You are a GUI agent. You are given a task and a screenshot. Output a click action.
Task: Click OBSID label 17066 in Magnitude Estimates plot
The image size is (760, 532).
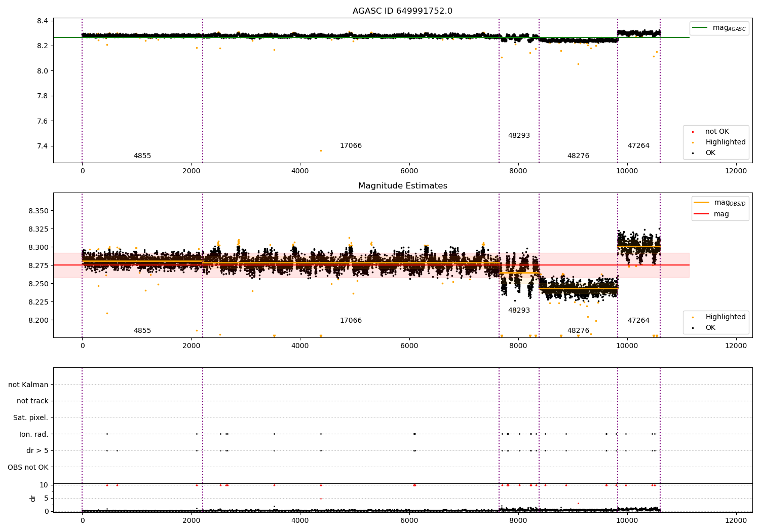[351, 321]
